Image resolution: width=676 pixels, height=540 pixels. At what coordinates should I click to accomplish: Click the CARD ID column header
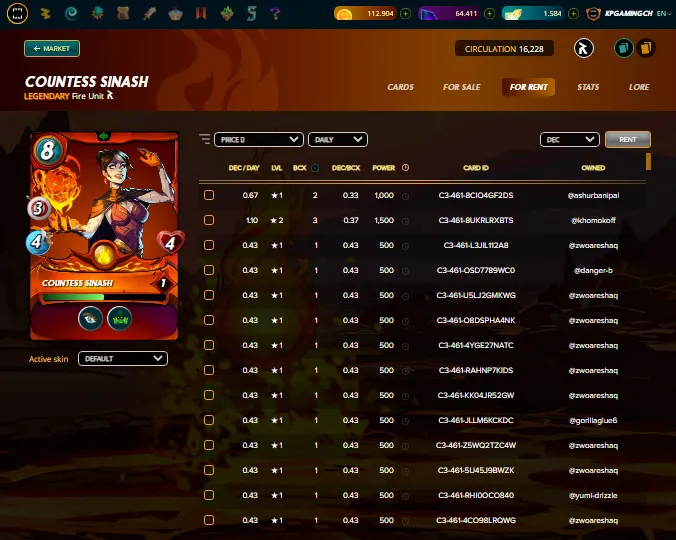[x=476, y=168]
